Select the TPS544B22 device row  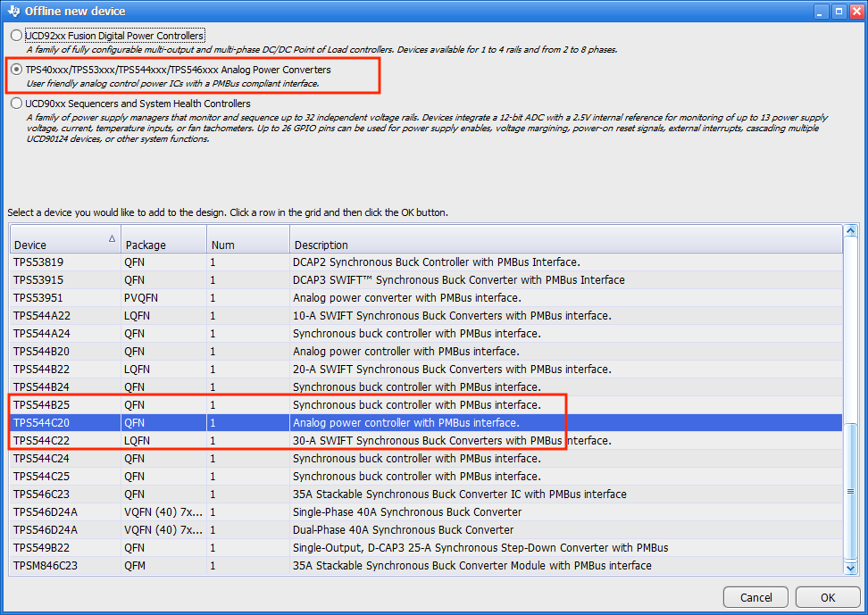(x=426, y=370)
